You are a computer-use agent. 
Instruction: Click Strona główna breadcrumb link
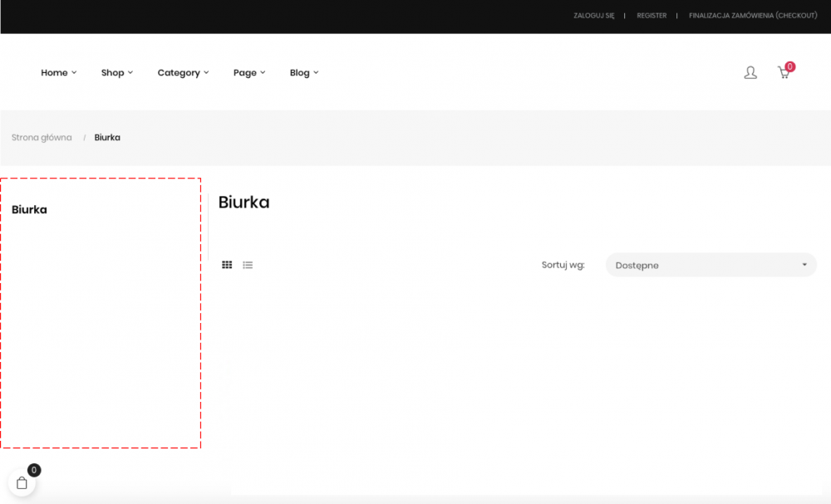tap(42, 137)
